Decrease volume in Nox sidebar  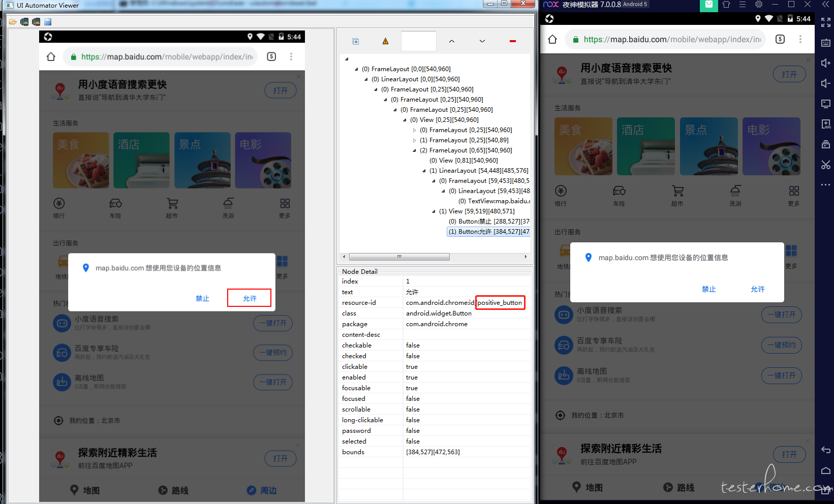pyautogui.click(x=826, y=83)
